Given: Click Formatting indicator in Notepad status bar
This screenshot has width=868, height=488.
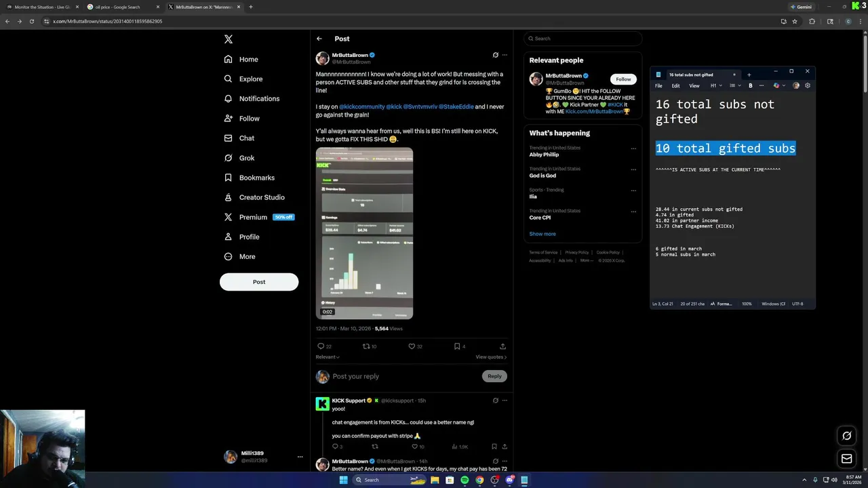Looking at the screenshot, I should (x=722, y=304).
